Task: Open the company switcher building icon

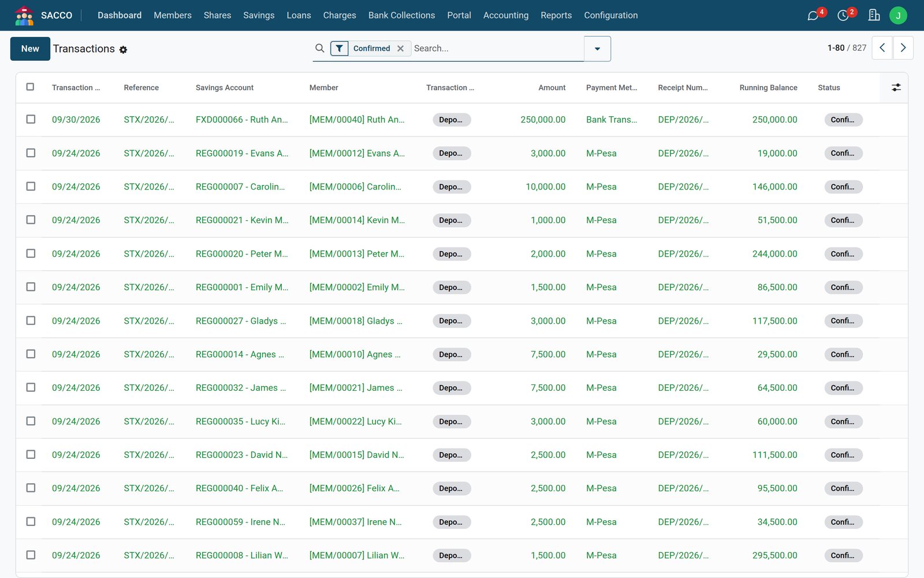Action: pyautogui.click(x=874, y=16)
